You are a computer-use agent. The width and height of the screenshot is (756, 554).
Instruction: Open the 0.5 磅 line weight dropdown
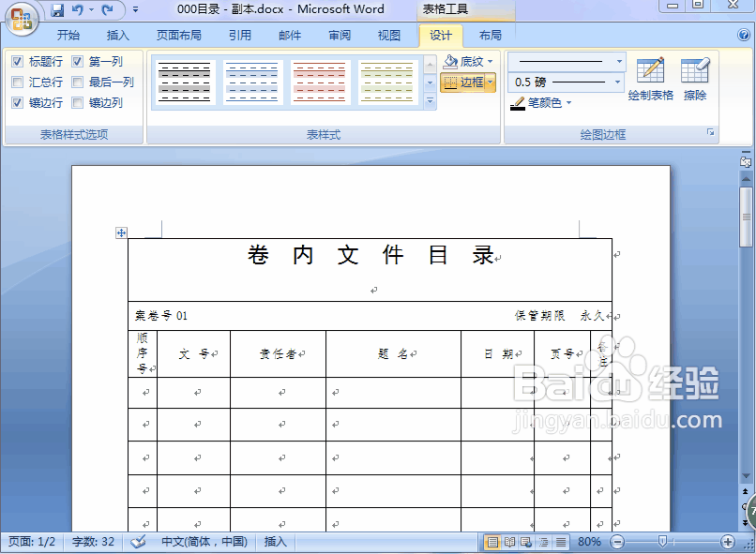pyautogui.click(x=619, y=82)
